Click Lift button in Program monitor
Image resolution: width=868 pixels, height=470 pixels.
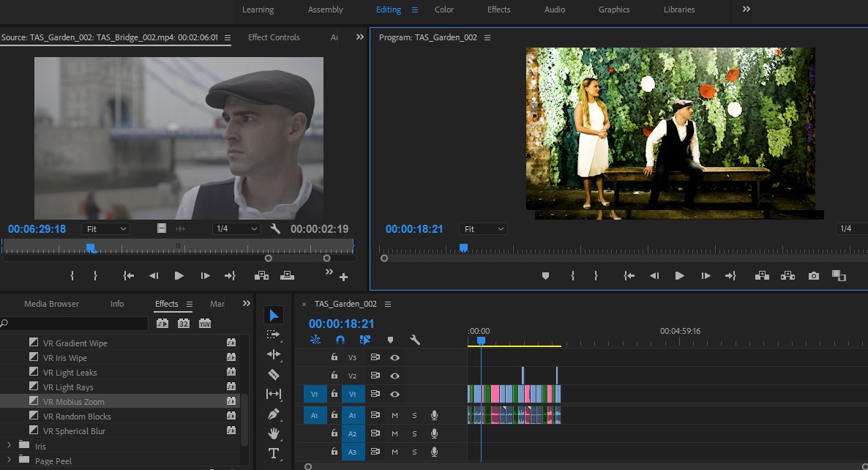762,276
